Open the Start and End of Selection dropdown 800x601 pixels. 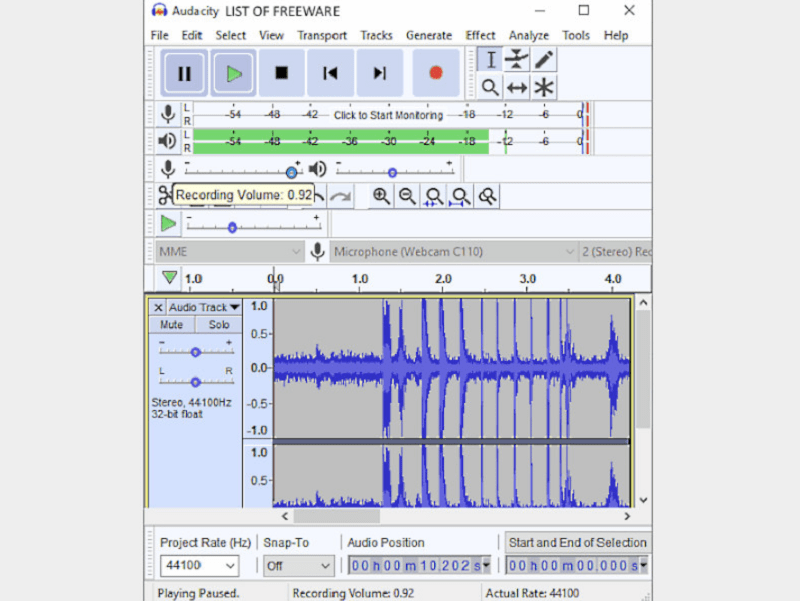click(x=577, y=542)
